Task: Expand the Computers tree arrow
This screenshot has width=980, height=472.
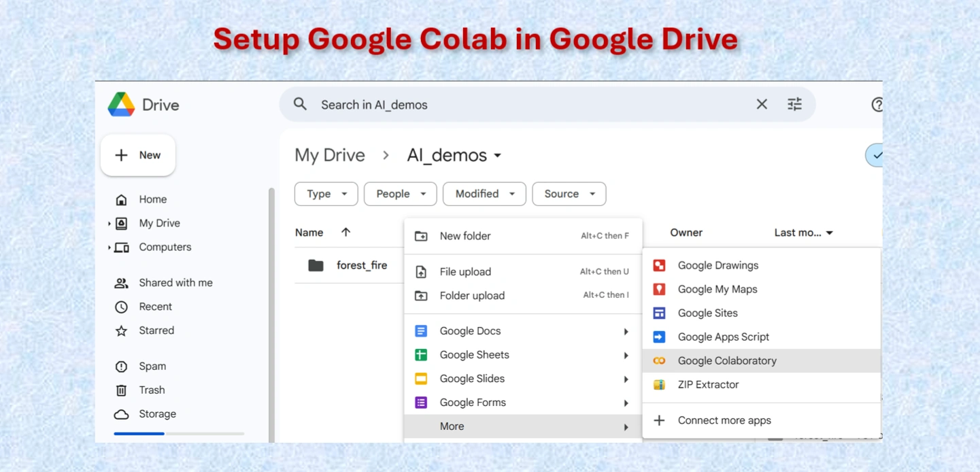Action: click(x=109, y=247)
